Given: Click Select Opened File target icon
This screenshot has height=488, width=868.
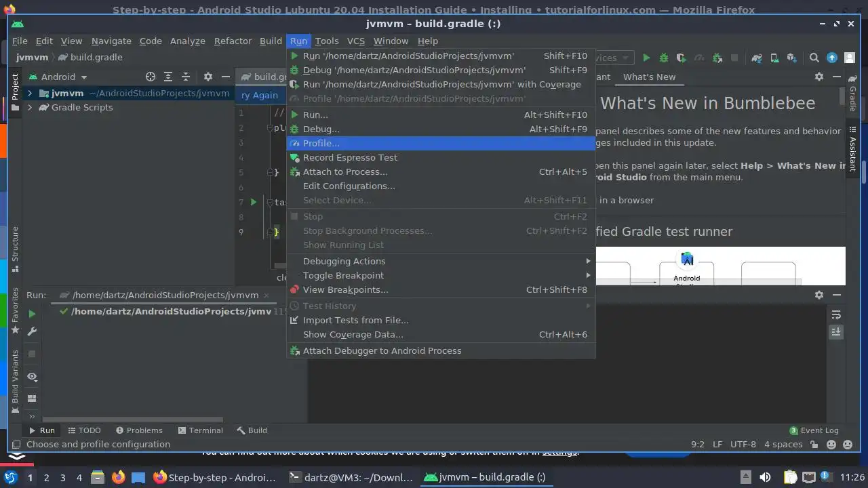Looking at the screenshot, I should tap(151, 77).
